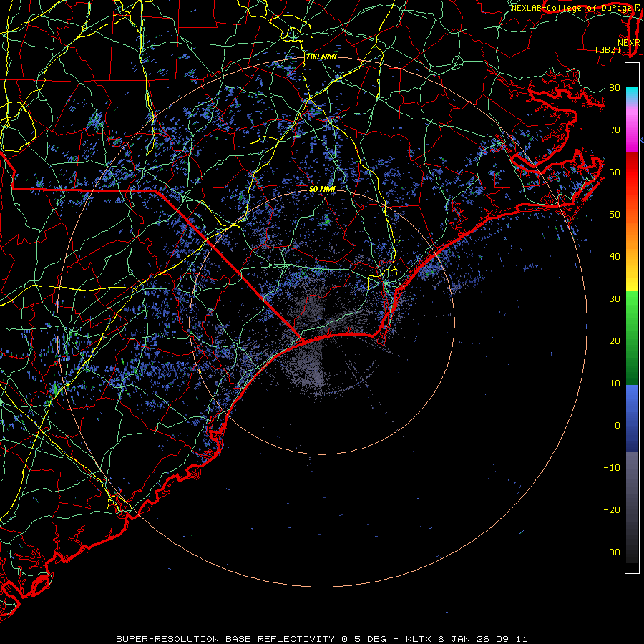Click the 20 dBZ scale value
644x644 pixels.
[x=615, y=341]
